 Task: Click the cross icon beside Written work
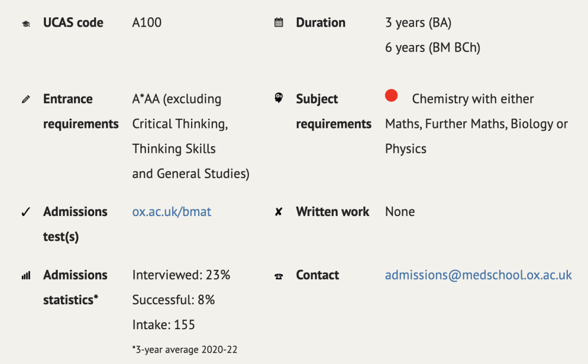[278, 212]
